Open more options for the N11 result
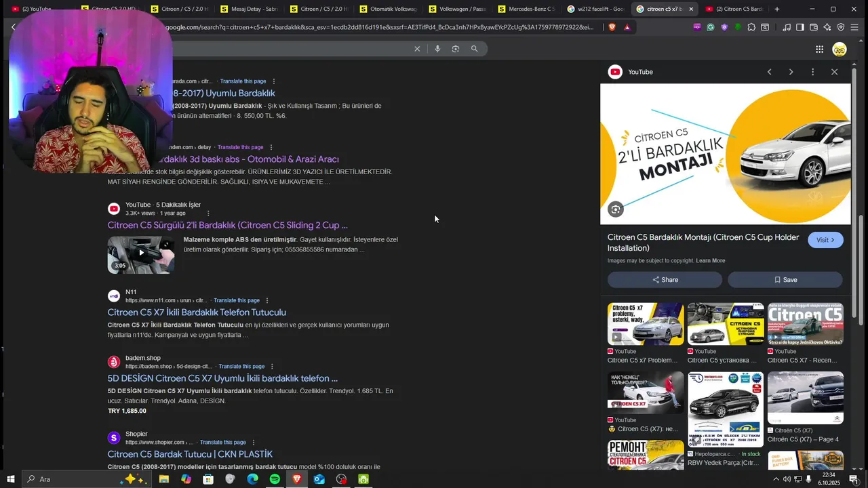The width and height of the screenshot is (868, 488). pos(267,300)
